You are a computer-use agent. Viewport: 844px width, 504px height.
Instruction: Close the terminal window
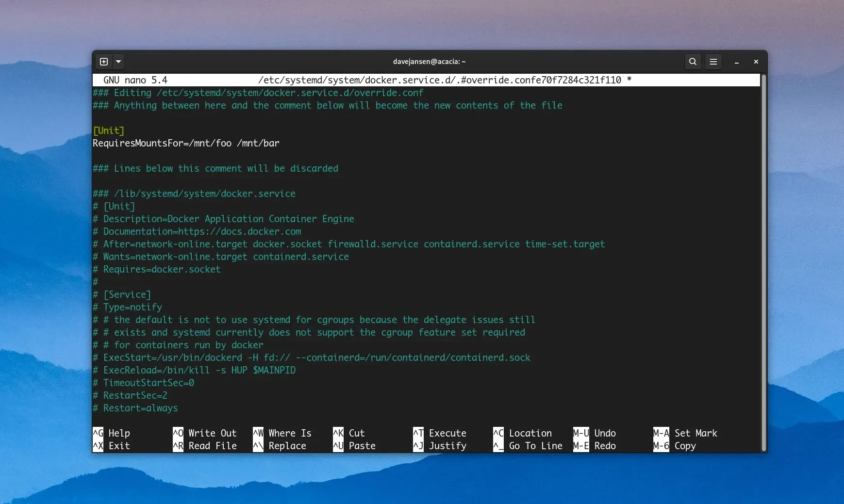(x=756, y=62)
